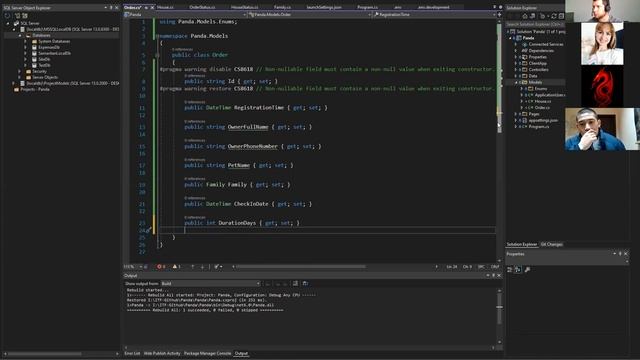This screenshot has height=360, width=640.
Task: Expand the Server Objects folder
Action: (x=20, y=77)
